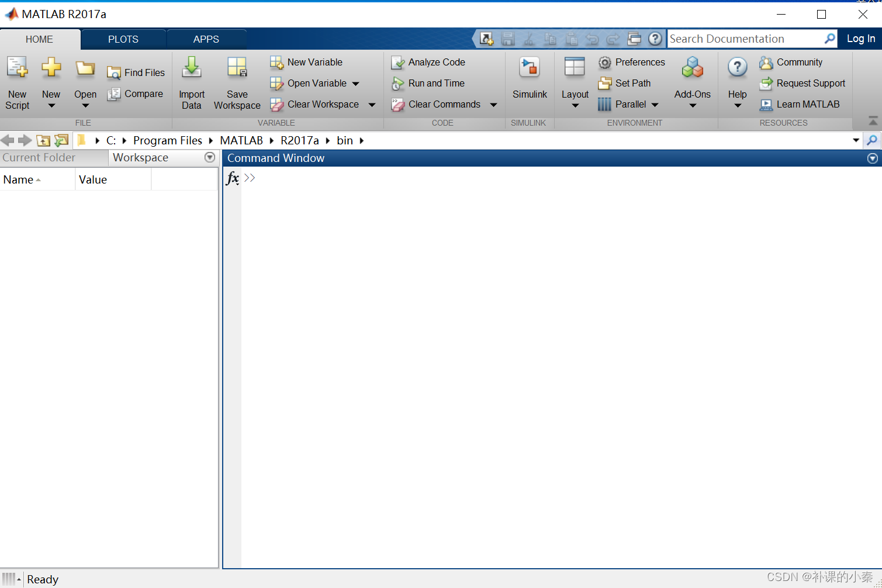882x588 pixels.
Task: Click Browse for folder icon
Action: pos(61,140)
